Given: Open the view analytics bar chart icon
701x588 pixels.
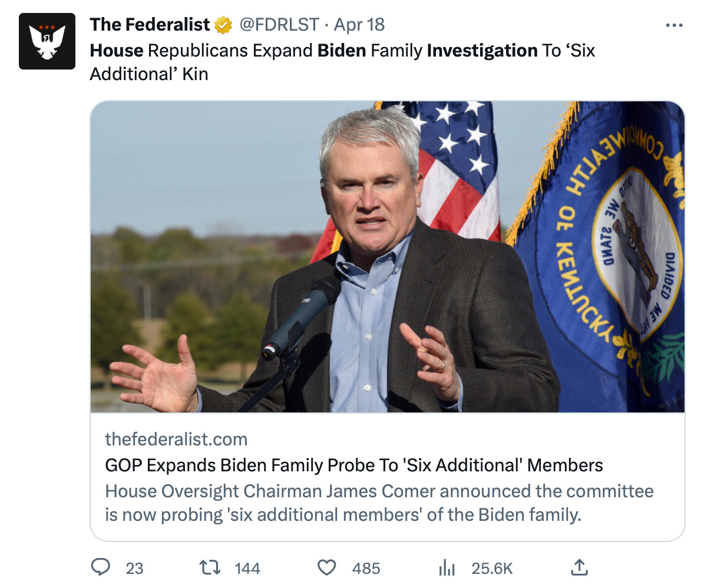Looking at the screenshot, I should click(447, 567).
